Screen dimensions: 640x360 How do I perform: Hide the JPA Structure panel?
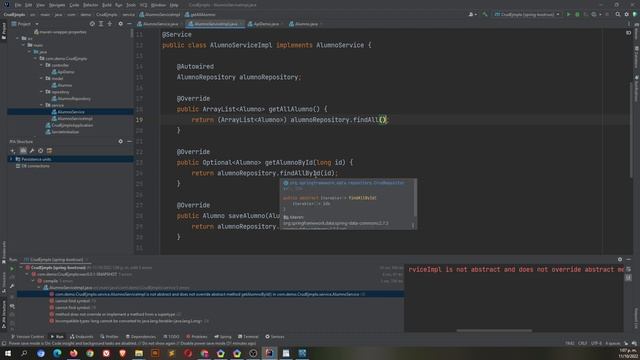(129, 141)
